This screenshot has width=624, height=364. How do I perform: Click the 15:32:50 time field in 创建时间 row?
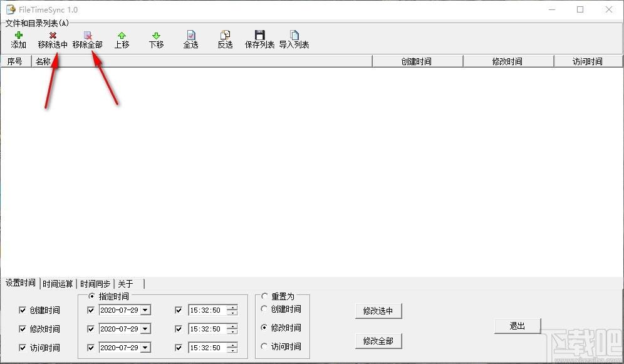click(207, 310)
